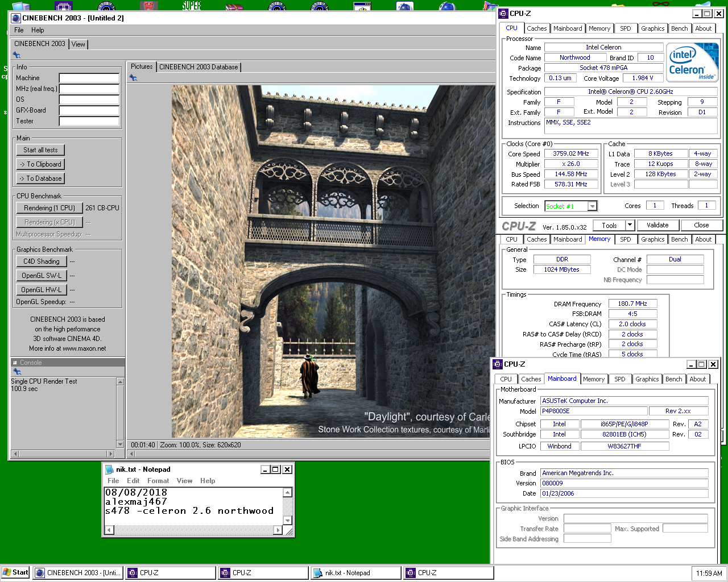Viewport: 728px width, 582px height.
Task: Click the Close button in CPU-Z
Action: 701,225
